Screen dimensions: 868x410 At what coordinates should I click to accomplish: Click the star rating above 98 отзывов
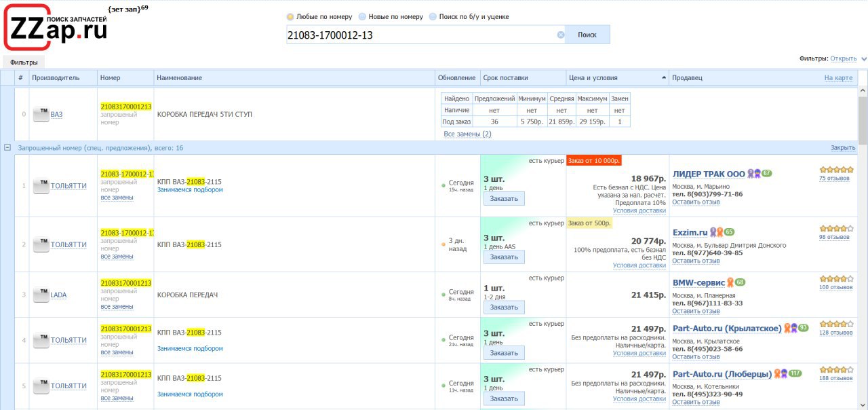pos(836,228)
